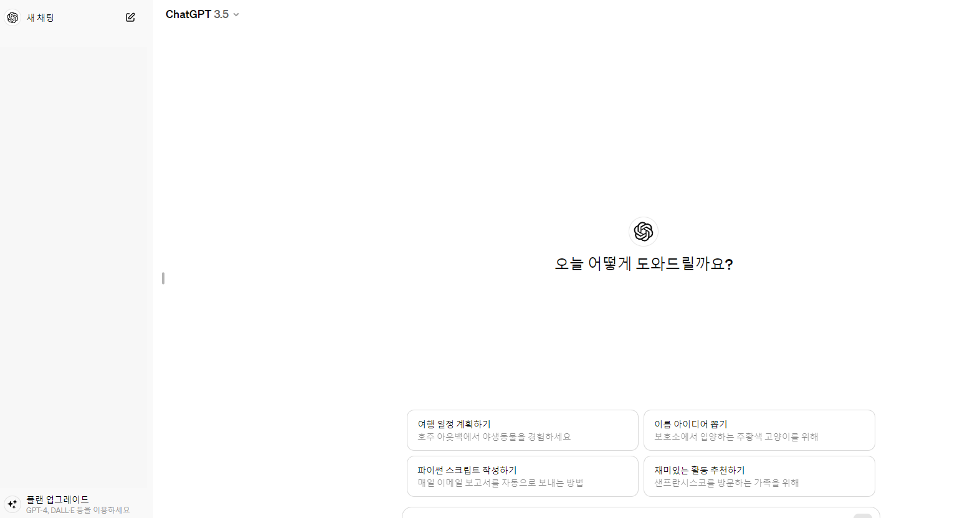Open the ChatGPT 3.5 model dropdown
This screenshot has width=980, height=518.
coord(202,14)
